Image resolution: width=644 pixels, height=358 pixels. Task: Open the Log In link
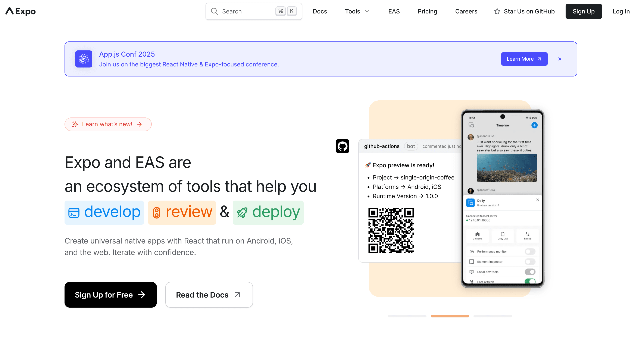point(621,11)
